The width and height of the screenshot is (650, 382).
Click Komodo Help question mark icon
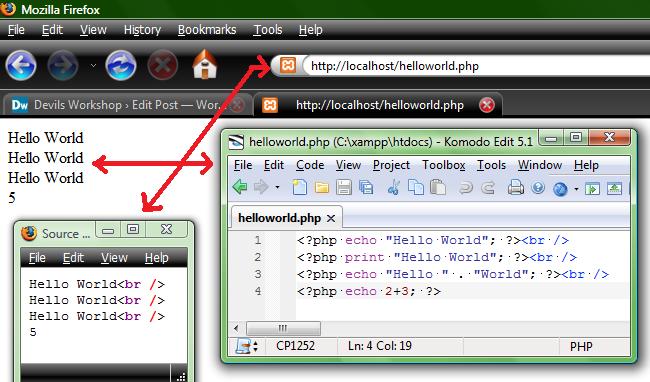coord(538,188)
